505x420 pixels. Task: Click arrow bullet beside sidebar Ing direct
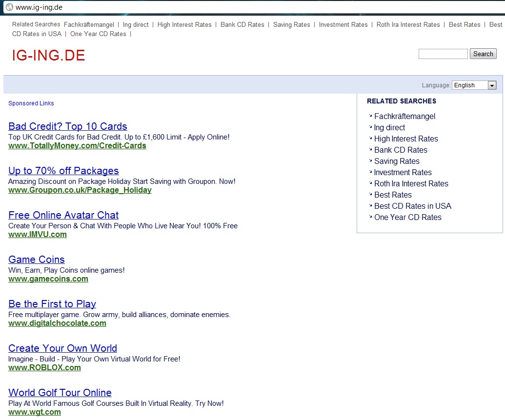371,126
